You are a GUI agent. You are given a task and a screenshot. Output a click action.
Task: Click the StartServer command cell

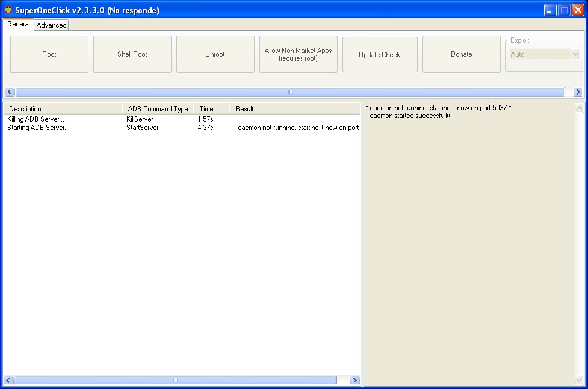(143, 128)
